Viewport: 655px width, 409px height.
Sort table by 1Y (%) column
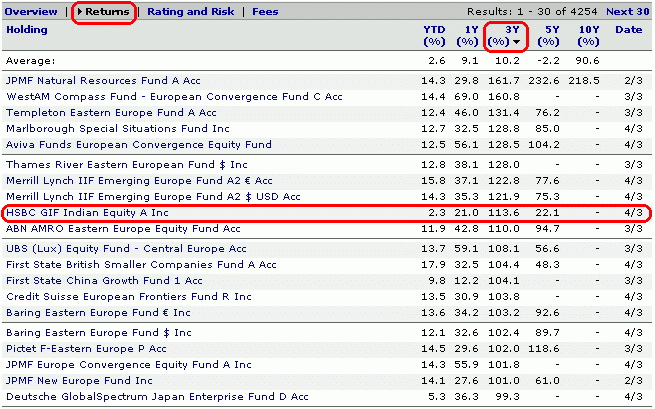click(x=467, y=36)
